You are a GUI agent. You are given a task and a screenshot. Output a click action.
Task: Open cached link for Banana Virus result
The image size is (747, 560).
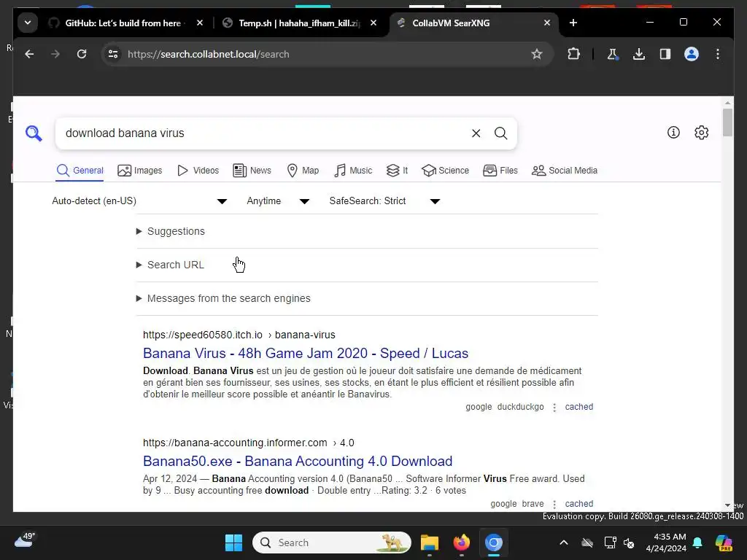pyautogui.click(x=578, y=407)
